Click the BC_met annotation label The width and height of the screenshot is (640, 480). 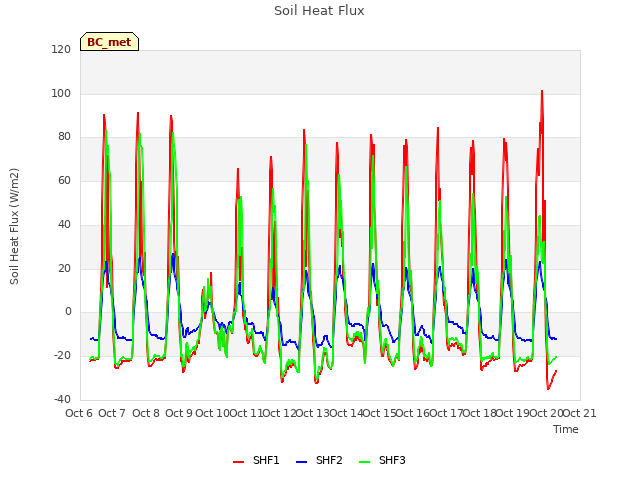click(x=109, y=42)
